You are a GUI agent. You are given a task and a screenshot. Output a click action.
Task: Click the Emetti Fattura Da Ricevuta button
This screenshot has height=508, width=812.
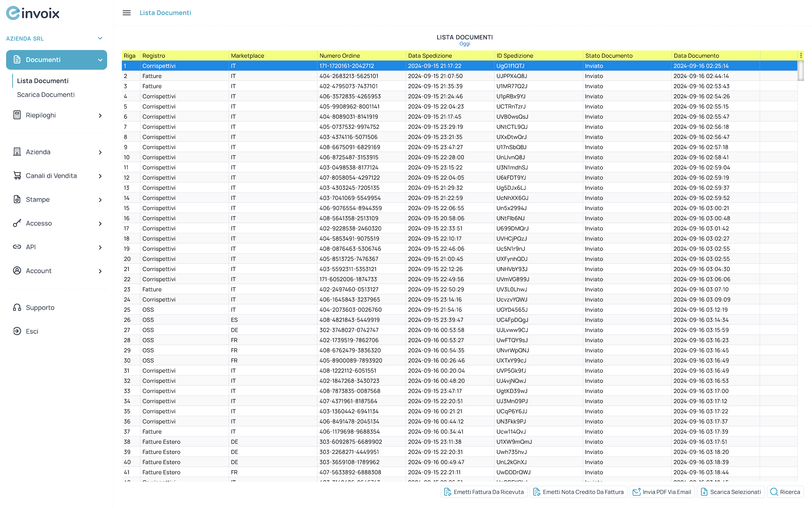pyautogui.click(x=484, y=492)
